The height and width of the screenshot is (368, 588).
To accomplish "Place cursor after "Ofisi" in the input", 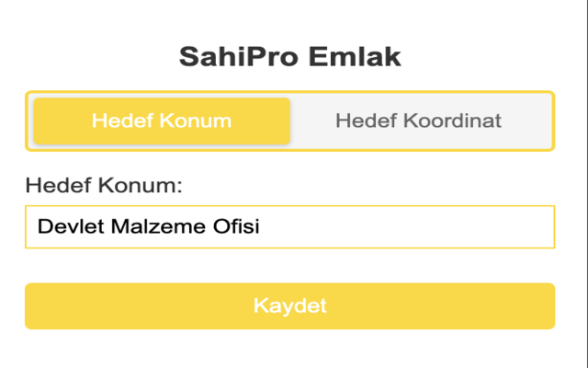I will point(261,227).
